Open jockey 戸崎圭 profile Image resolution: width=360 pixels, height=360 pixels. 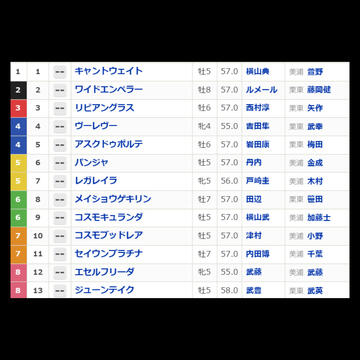coord(257,181)
